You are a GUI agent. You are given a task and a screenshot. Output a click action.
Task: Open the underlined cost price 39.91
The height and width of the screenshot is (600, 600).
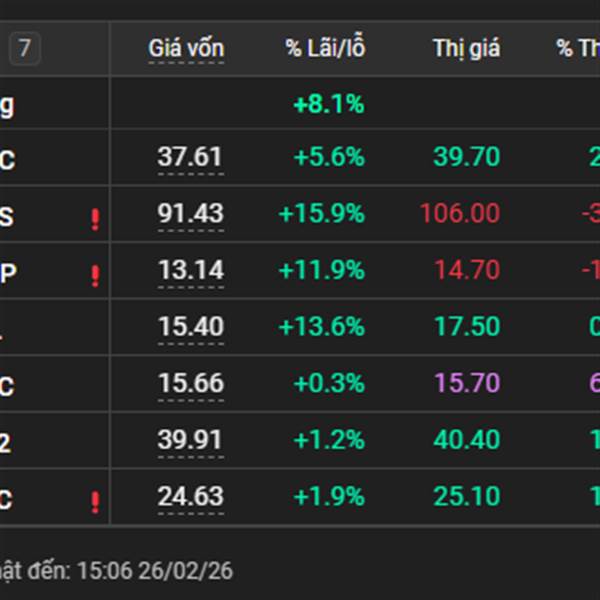point(190,440)
